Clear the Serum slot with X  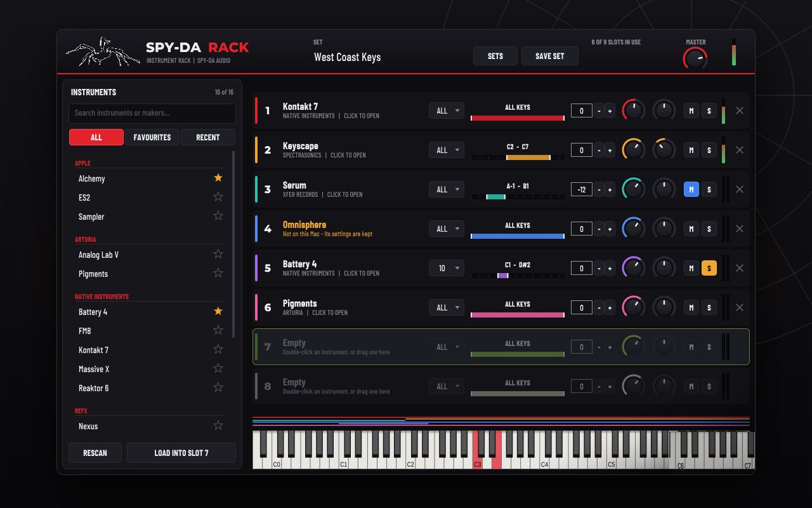[739, 189]
